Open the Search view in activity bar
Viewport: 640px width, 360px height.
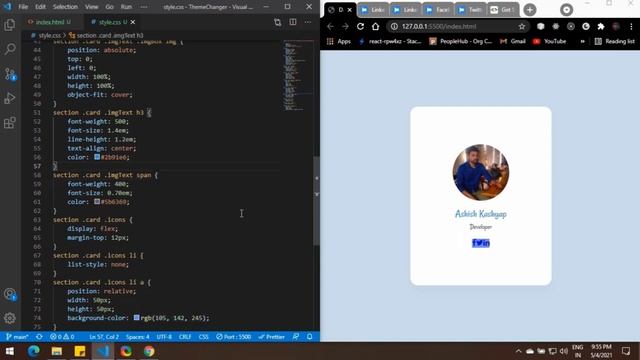click(x=10, y=49)
